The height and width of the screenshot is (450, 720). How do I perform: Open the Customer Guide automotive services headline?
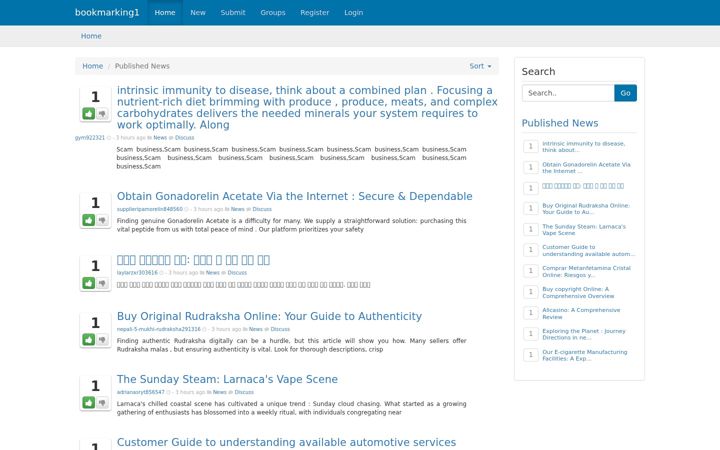point(286,442)
